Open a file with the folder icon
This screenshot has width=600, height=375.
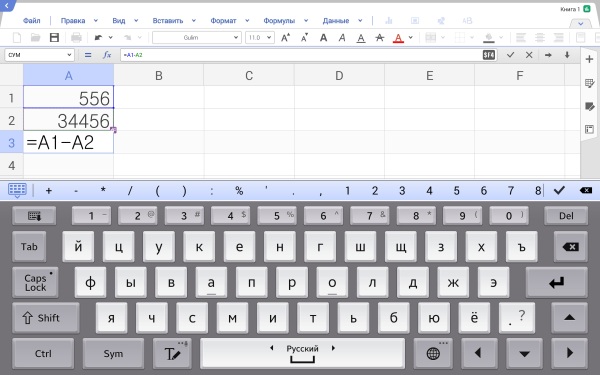point(36,38)
